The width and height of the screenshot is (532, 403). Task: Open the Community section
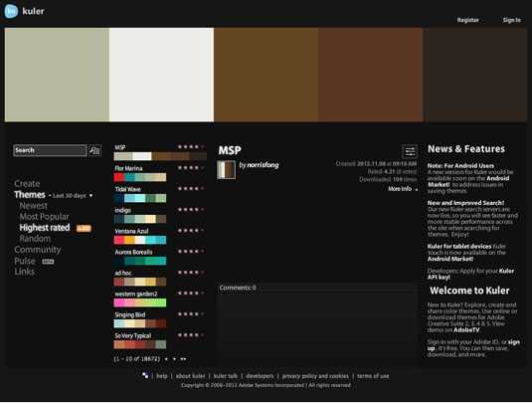(38, 250)
